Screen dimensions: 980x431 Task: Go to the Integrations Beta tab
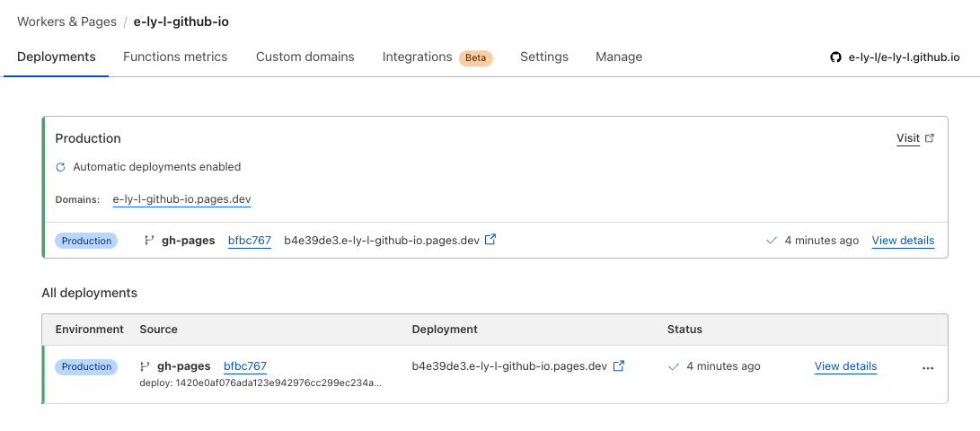pyautogui.click(x=437, y=57)
